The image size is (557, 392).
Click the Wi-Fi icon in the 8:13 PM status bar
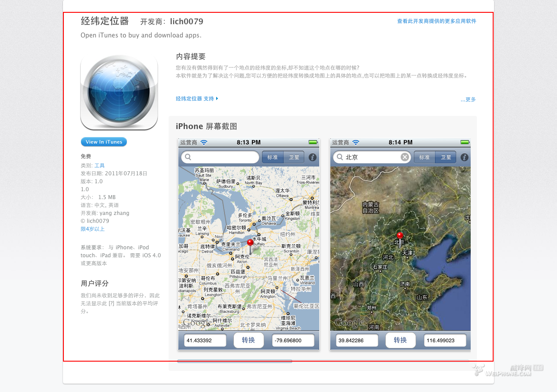204,142
